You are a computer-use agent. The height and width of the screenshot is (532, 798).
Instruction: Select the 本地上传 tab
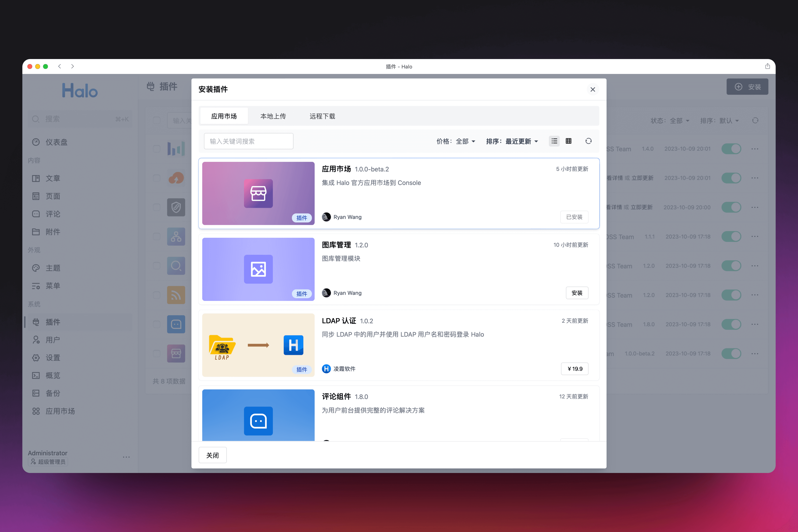click(273, 116)
